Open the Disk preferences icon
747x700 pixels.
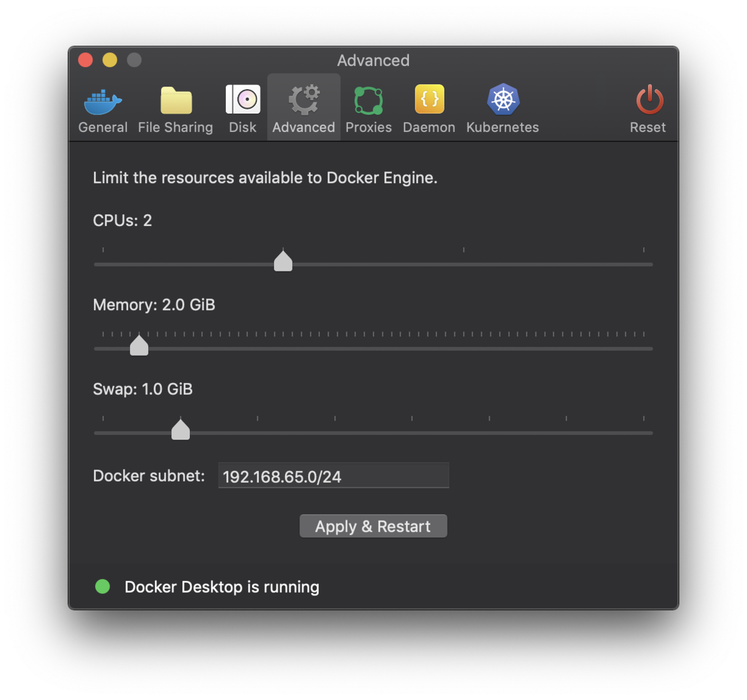tap(243, 100)
